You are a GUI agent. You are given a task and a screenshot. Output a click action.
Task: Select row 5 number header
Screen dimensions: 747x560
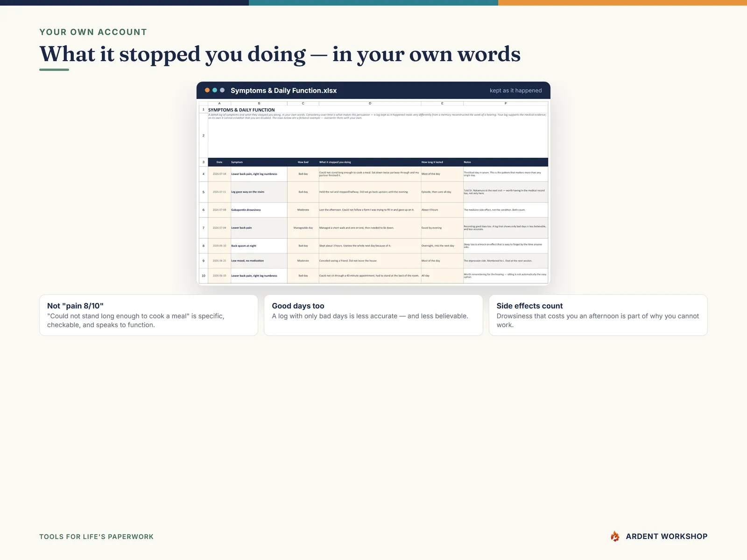pyautogui.click(x=204, y=192)
